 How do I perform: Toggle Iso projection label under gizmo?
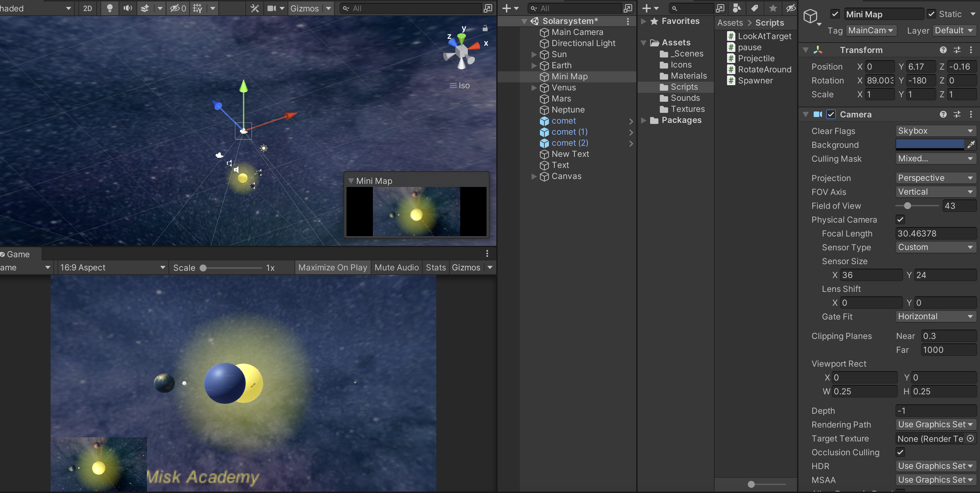click(x=460, y=86)
